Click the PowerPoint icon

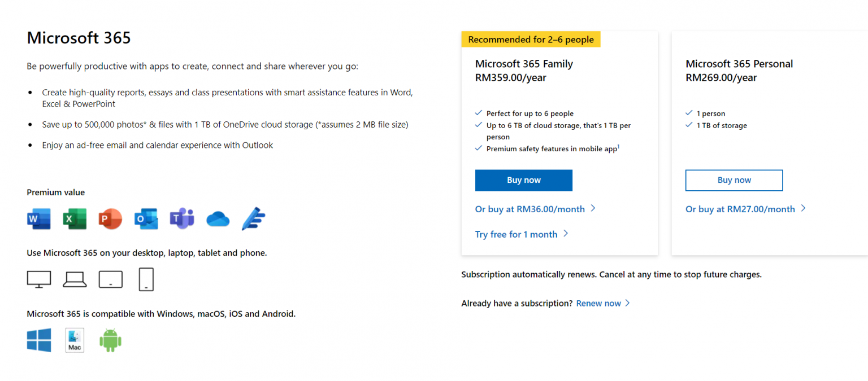(x=110, y=219)
